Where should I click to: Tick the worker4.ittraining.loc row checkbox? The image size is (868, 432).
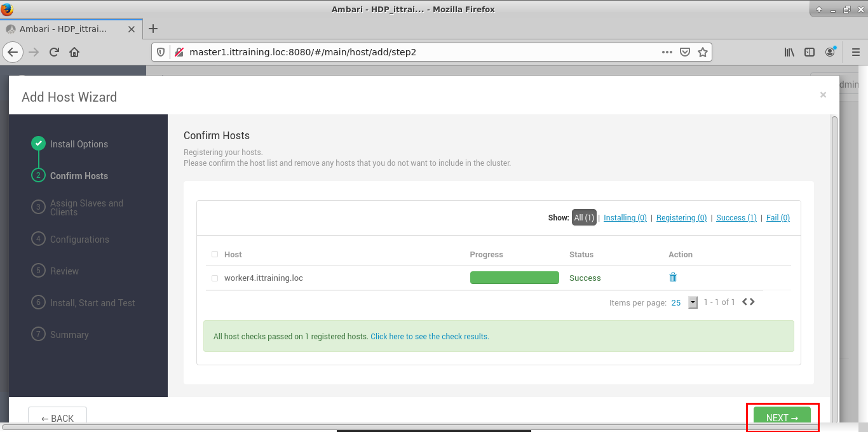point(215,278)
